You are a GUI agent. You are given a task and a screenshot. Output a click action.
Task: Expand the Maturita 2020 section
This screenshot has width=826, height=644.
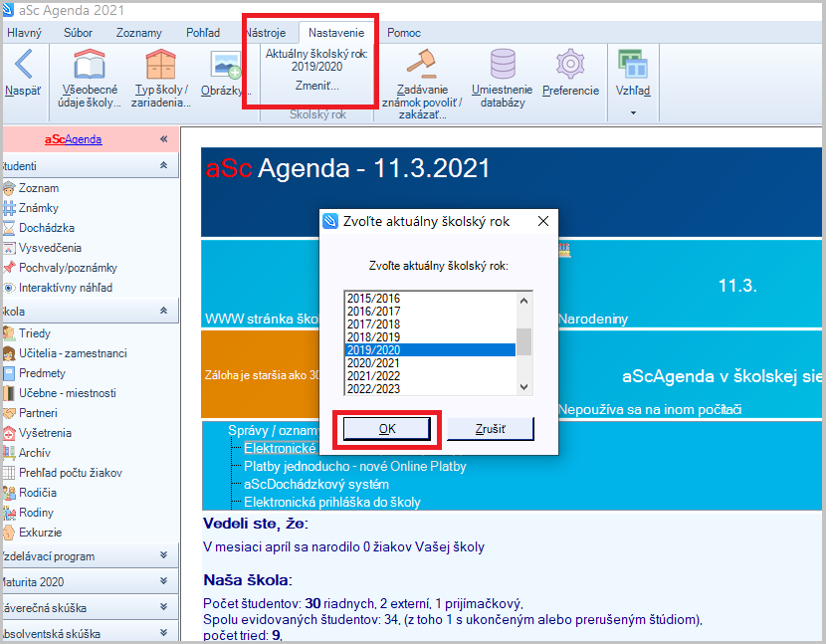pyautogui.click(x=164, y=580)
